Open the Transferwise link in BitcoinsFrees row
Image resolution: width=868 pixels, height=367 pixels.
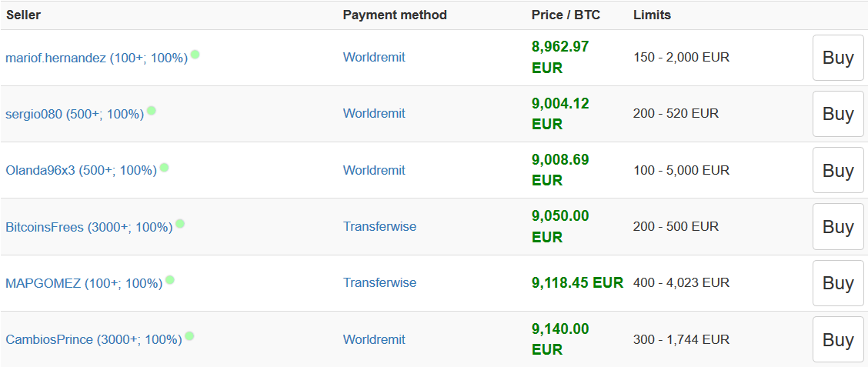[x=379, y=226]
